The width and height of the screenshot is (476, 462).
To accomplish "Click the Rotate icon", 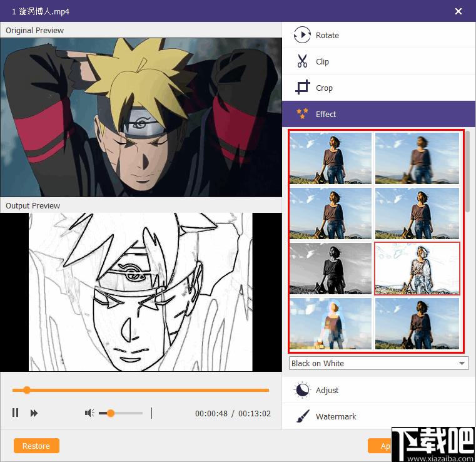I will [x=302, y=35].
